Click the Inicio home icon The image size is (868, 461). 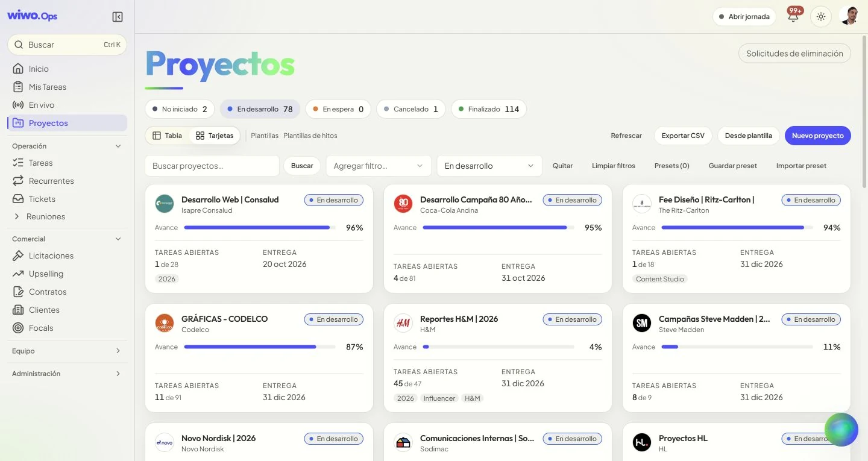pyautogui.click(x=18, y=69)
